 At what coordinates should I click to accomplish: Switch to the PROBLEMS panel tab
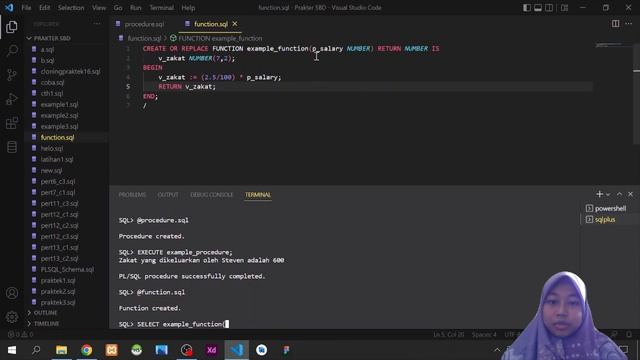click(132, 195)
